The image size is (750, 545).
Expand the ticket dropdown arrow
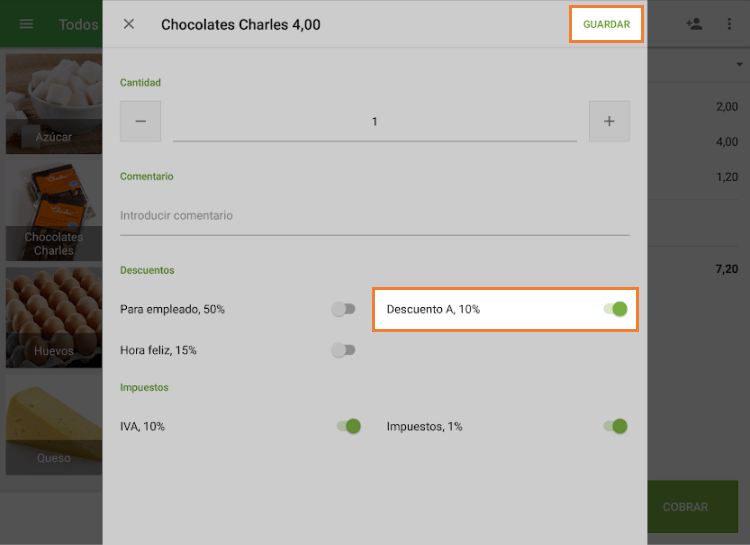(x=739, y=64)
